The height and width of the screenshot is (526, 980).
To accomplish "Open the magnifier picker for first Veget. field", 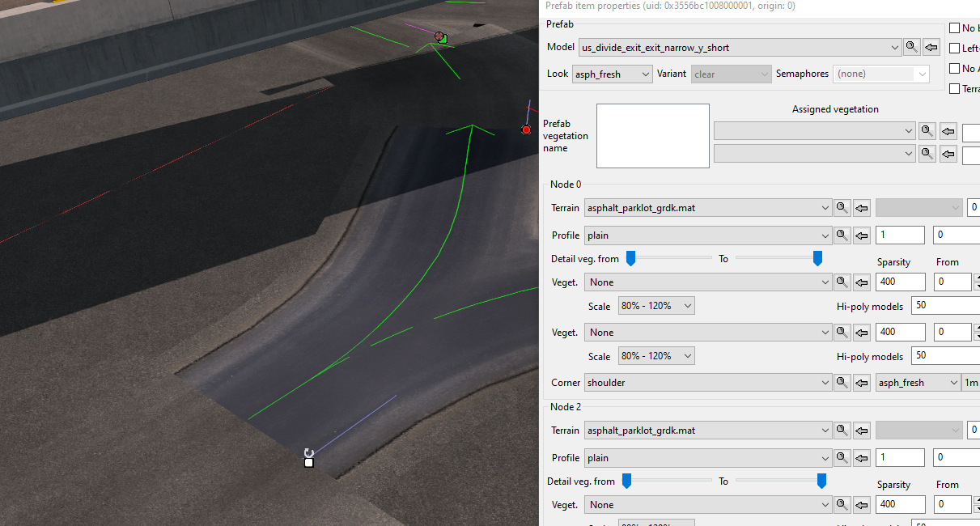I will pyautogui.click(x=842, y=282).
